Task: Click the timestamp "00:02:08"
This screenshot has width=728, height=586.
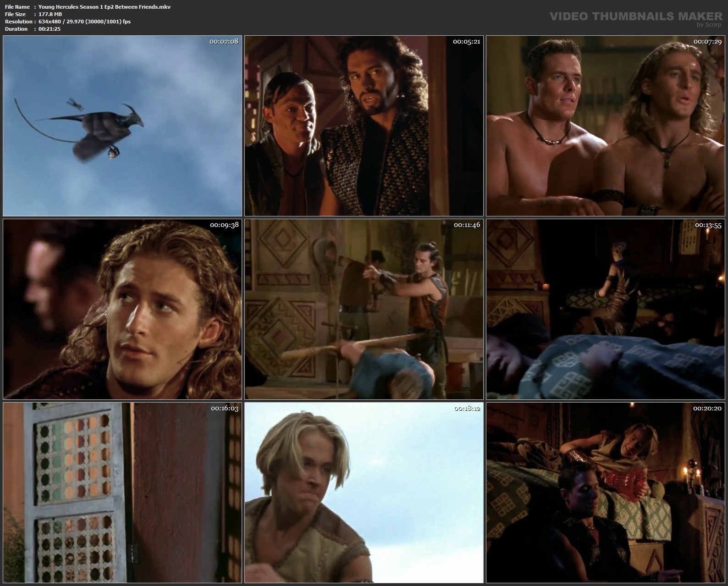Action: [224, 41]
